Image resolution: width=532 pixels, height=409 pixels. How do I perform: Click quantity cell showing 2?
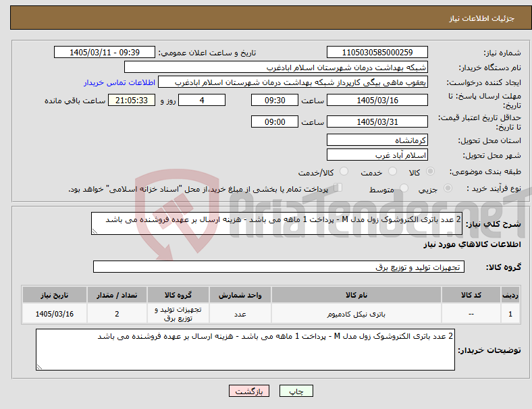117,314
